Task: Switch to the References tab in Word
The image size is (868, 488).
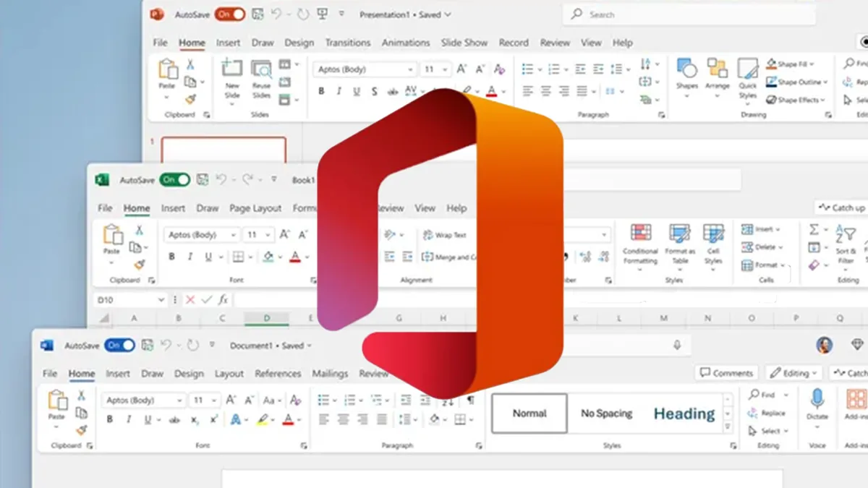Action: (278, 374)
